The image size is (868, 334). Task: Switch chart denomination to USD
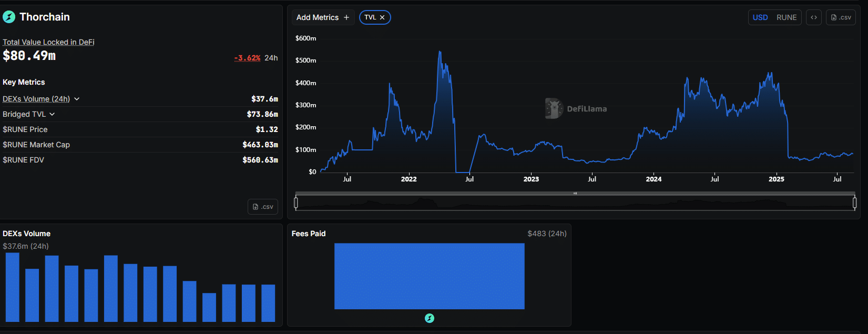[x=760, y=17]
